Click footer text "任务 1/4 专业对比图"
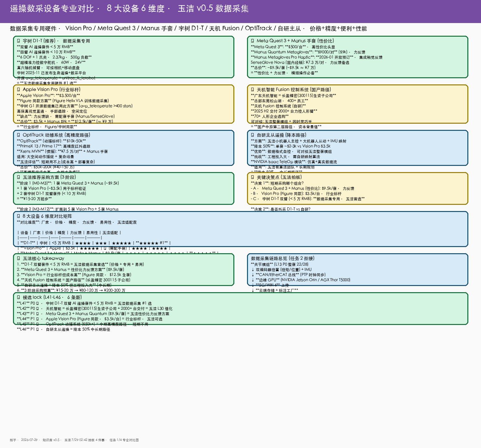Viewport: 481px width, 448px height. [124, 440]
